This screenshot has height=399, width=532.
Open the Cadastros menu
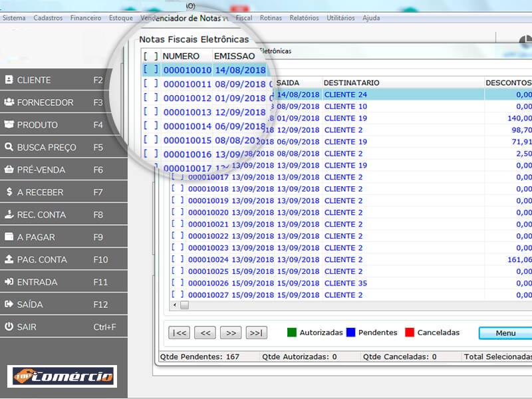click(48, 18)
